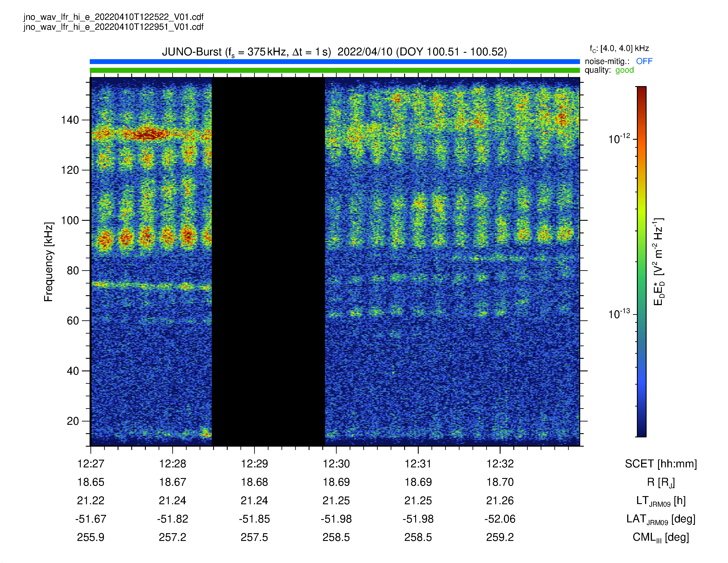Click the latitude value -52.06
The height and width of the screenshot is (563, 728).
(x=500, y=519)
